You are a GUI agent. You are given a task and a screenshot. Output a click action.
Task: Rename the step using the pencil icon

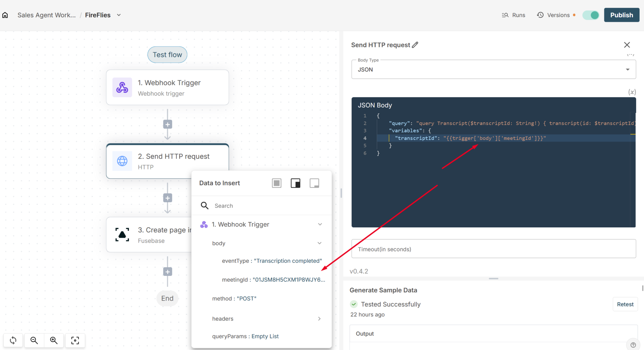[415, 45]
